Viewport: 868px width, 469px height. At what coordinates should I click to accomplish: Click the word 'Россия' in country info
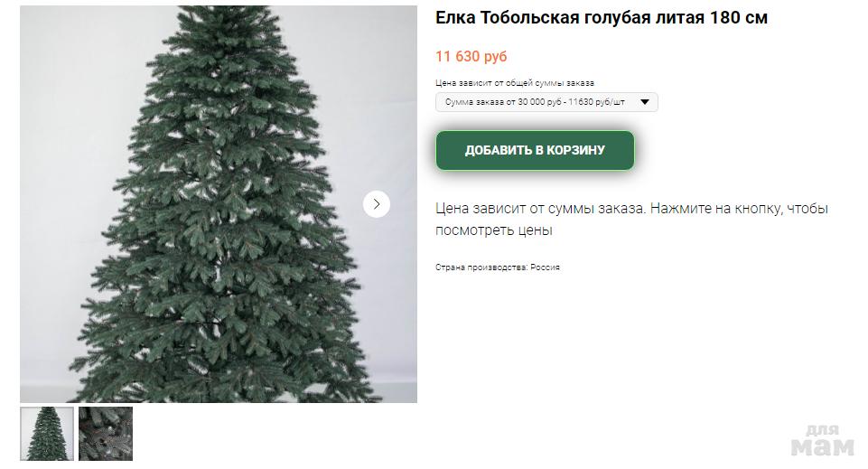pyautogui.click(x=546, y=267)
